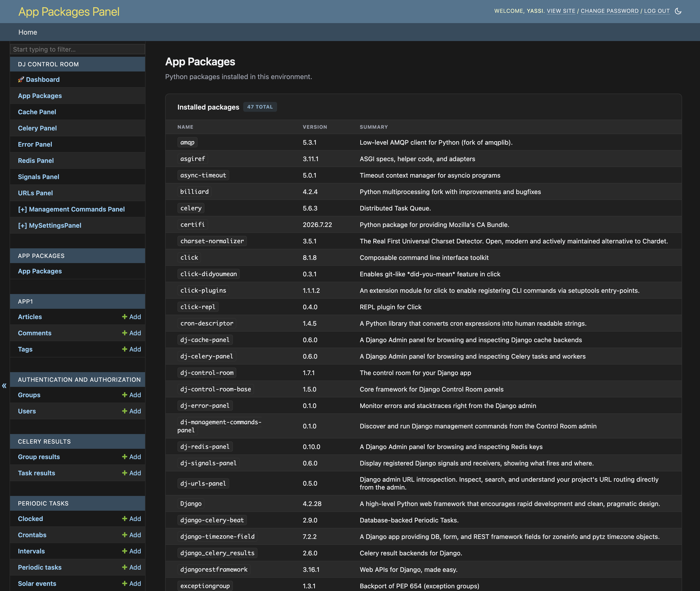Click the plus icon to add Comments
The image size is (700, 591).
coord(124,333)
